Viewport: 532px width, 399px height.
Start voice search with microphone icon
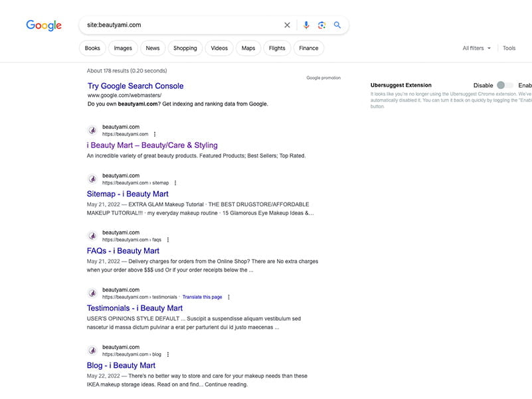[306, 25]
